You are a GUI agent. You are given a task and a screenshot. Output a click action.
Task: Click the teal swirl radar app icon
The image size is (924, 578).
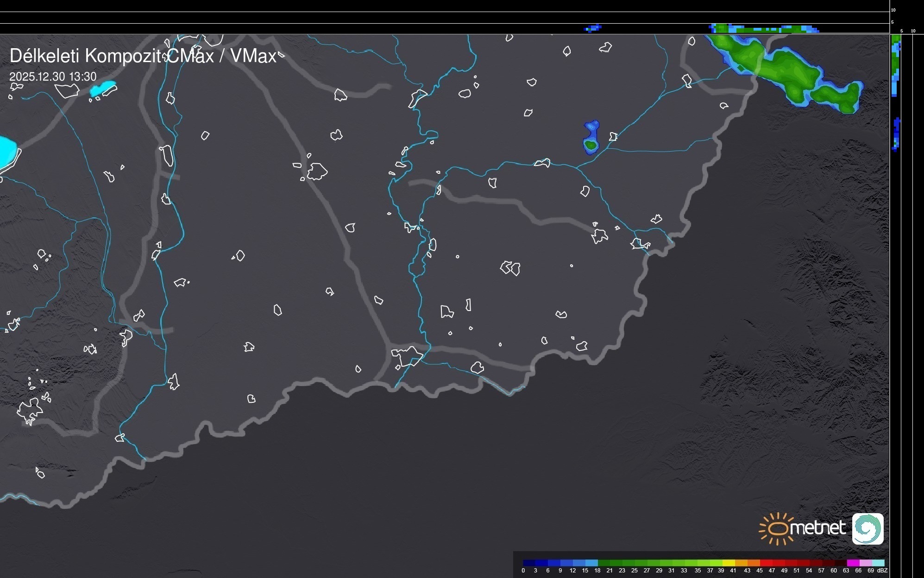[x=867, y=528]
